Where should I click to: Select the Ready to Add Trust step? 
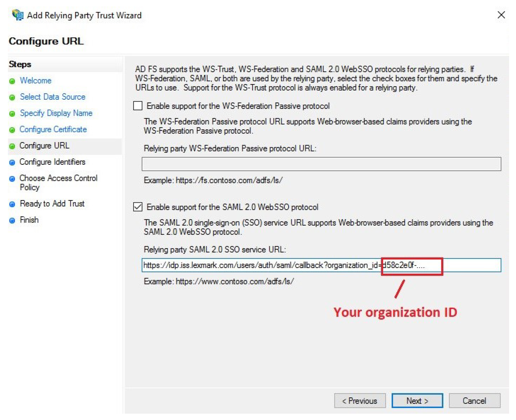point(52,203)
